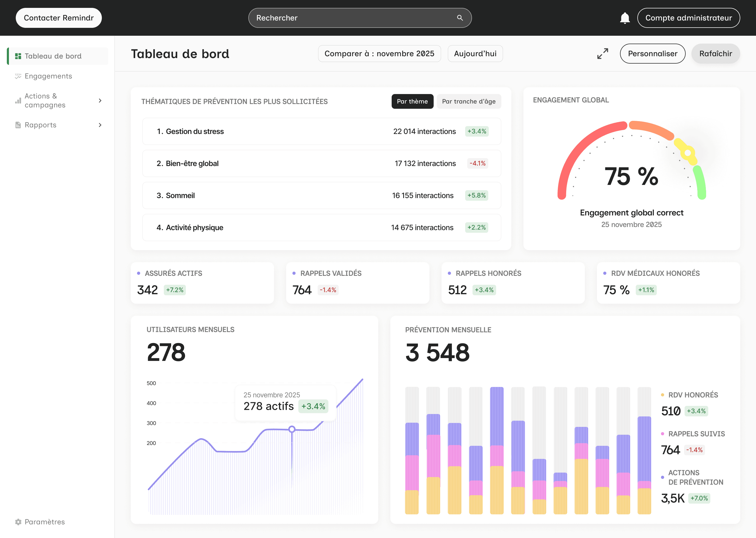This screenshot has height=538, width=756.
Task: Switch the view to Par tranche d'âge
Action: point(468,101)
